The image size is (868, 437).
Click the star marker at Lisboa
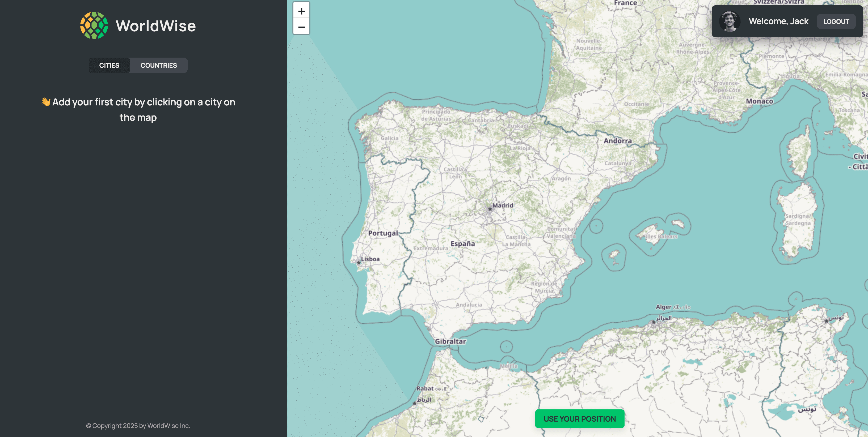click(359, 263)
